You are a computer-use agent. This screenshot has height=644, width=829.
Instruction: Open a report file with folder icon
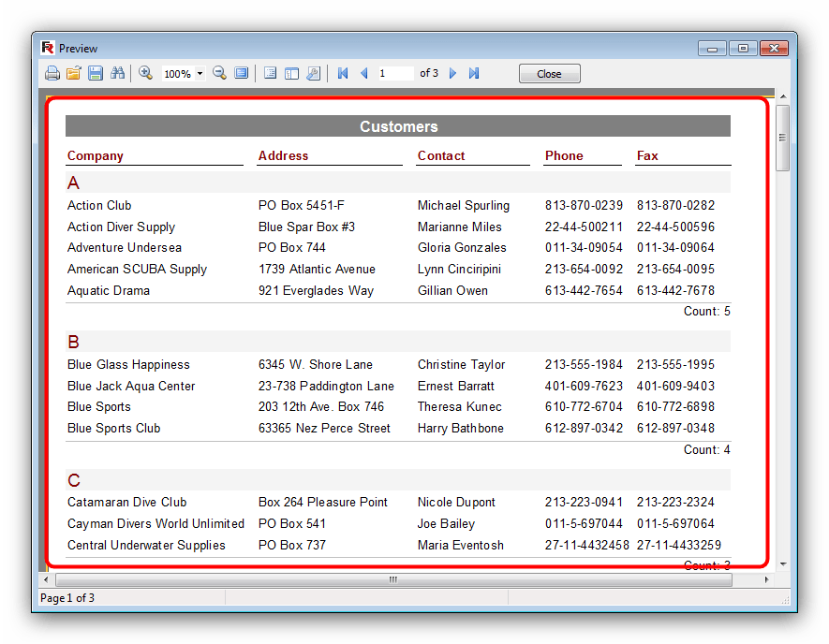point(73,73)
